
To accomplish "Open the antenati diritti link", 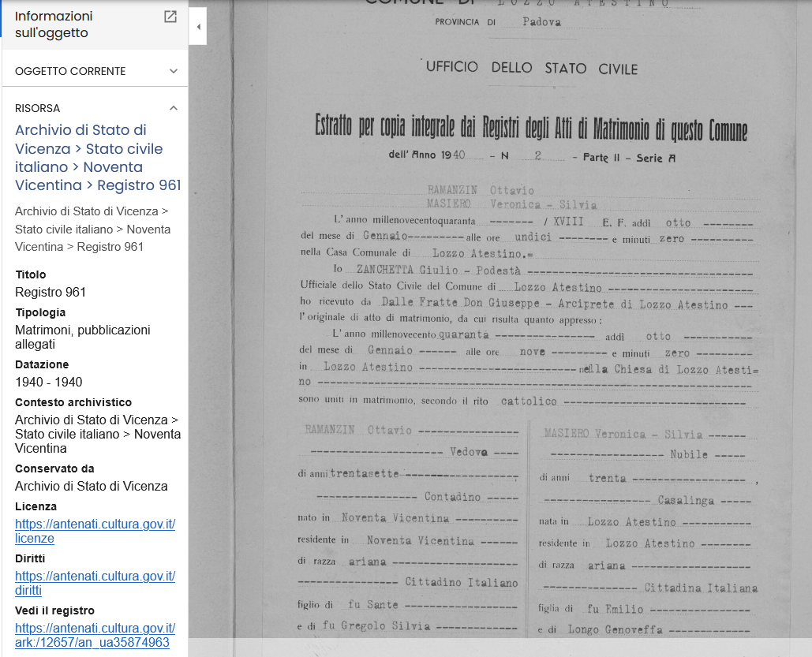I will 95,583.
